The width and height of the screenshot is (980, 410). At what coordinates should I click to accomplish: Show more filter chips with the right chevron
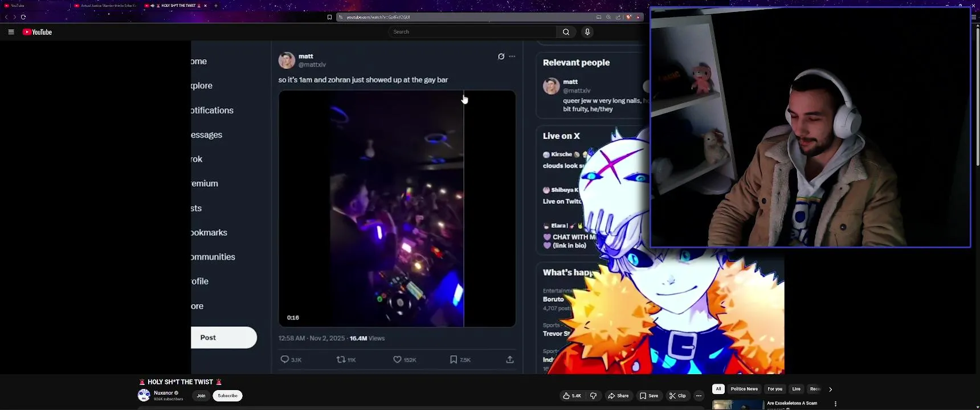[x=830, y=389]
